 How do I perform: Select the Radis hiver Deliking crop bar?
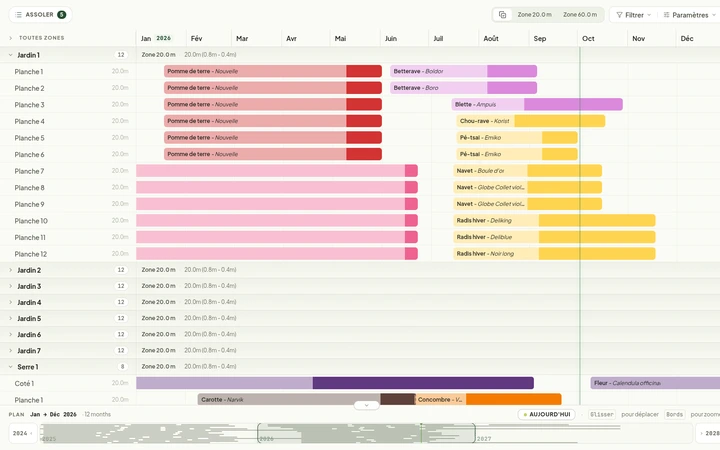(554, 220)
